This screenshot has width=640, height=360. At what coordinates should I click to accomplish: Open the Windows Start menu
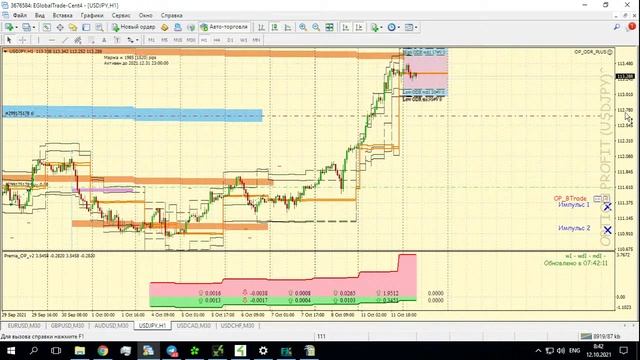coord(11,351)
